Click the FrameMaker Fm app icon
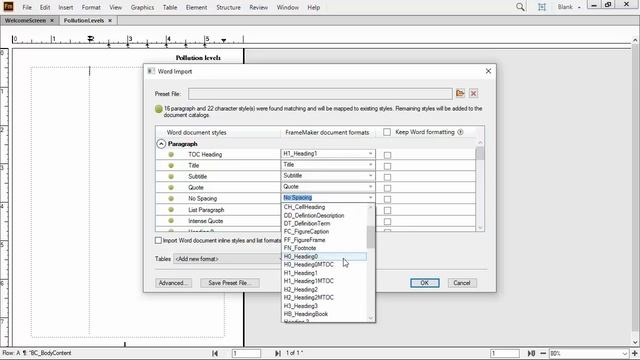The height and width of the screenshot is (360, 640). [x=8, y=7]
